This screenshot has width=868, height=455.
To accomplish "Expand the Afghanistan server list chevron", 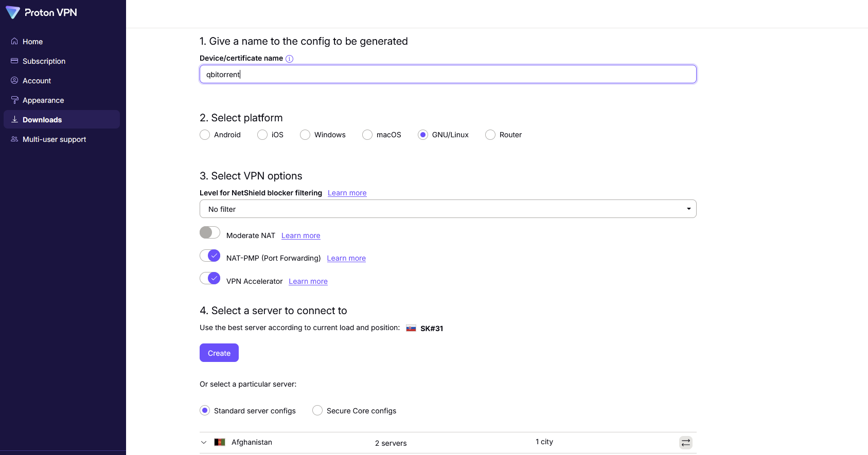I will [x=204, y=443].
